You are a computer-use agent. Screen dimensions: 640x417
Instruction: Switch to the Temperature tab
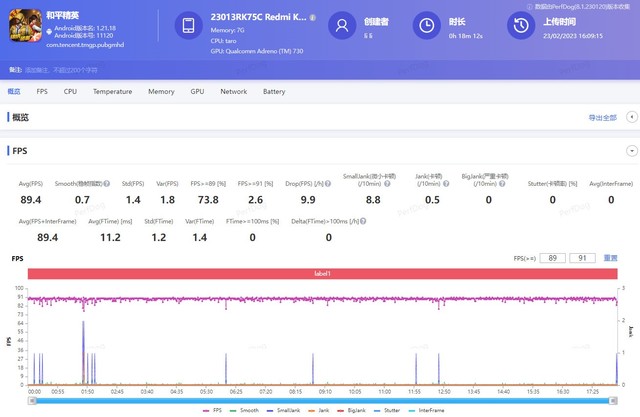112,91
